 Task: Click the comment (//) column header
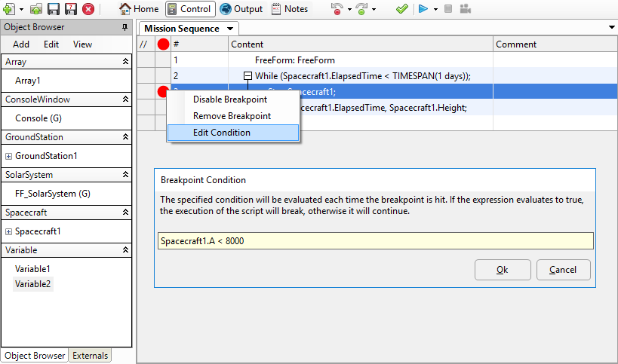[x=146, y=44]
